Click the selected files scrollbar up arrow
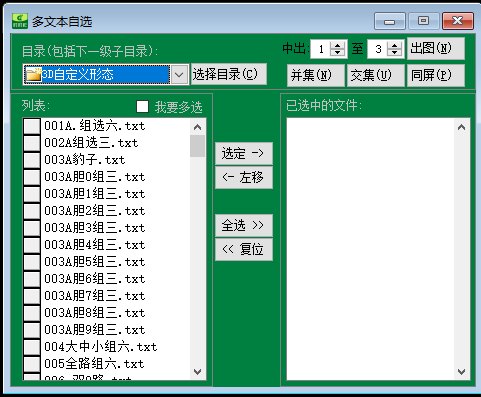This screenshot has height=397, width=481. click(x=461, y=127)
